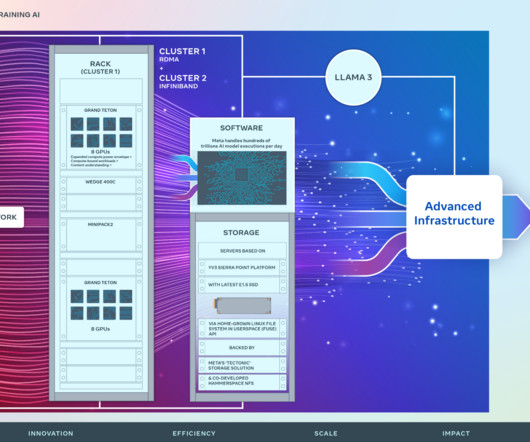Click the WITH LATEST E1.S SSD row
Image resolution: width=530 pixels, height=442 pixels.
point(242,285)
